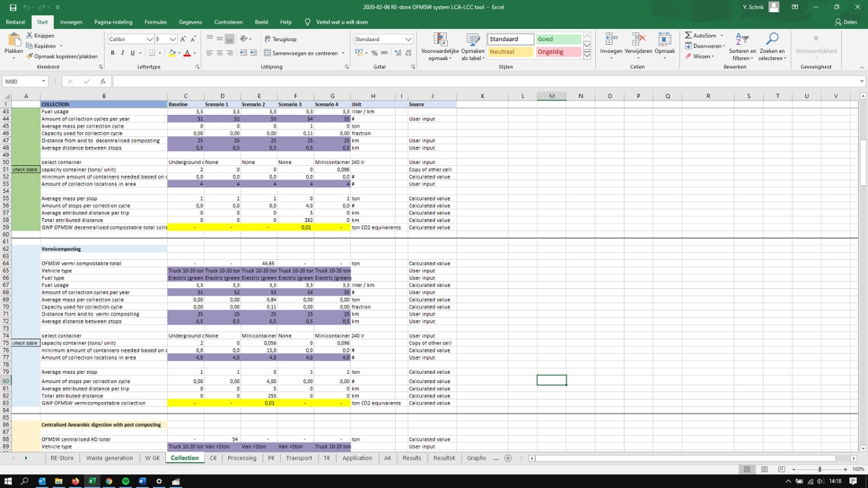Toggle bold formatting
This screenshot has height=488, width=868.
112,53
